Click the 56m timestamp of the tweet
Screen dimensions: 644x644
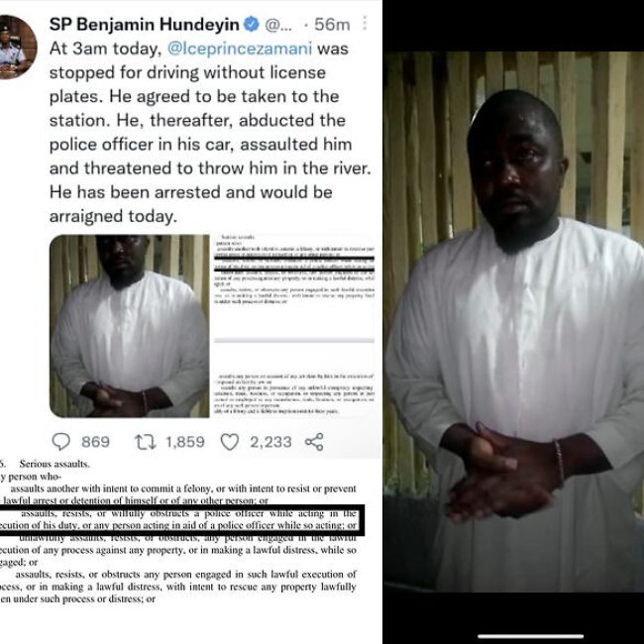pyautogui.click(x=332, y=25)
